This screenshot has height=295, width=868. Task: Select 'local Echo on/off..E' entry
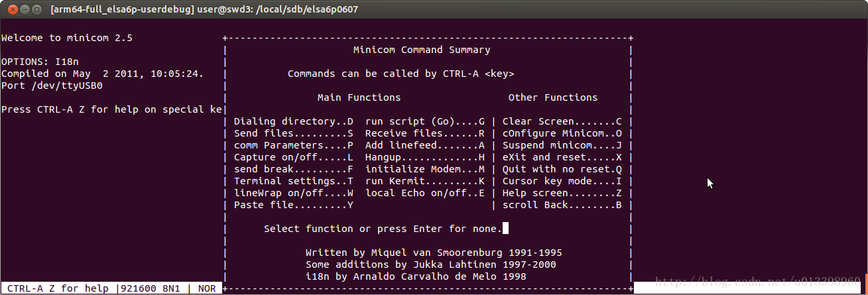pyautogui.click(x=425, y=193)
